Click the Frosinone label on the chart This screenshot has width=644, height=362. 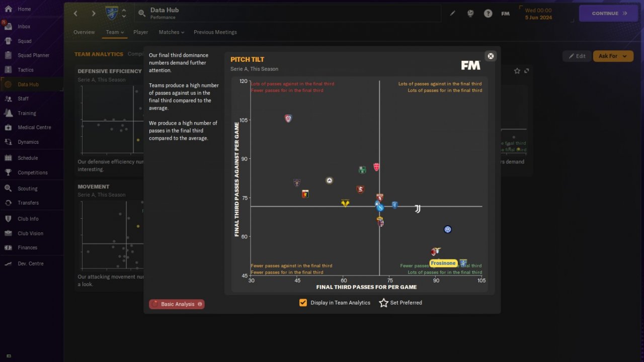443,263
